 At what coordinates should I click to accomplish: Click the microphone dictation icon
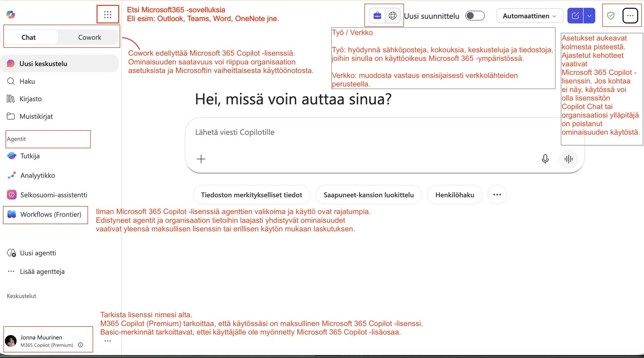[545, 159]
